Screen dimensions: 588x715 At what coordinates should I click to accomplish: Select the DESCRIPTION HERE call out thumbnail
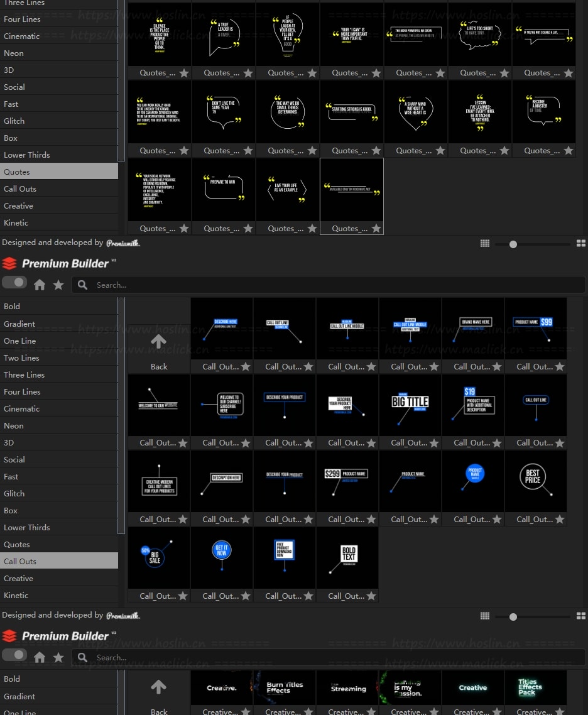pos(222,481)
